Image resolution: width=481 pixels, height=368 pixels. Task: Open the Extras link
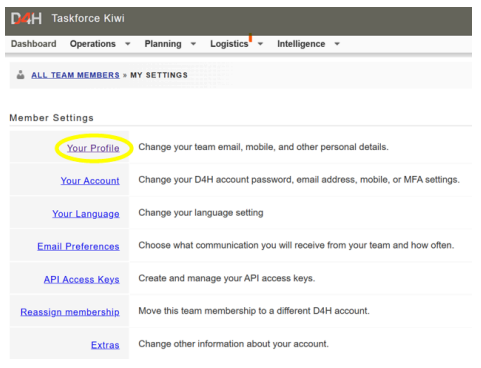[105, 345]
